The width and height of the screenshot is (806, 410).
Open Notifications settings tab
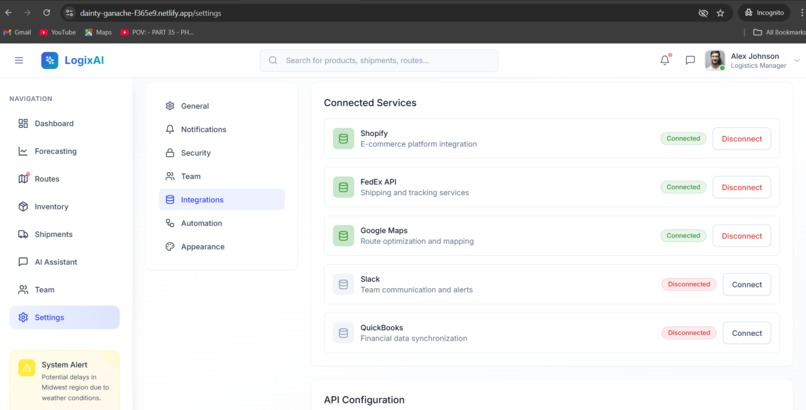tap(222, 129)
